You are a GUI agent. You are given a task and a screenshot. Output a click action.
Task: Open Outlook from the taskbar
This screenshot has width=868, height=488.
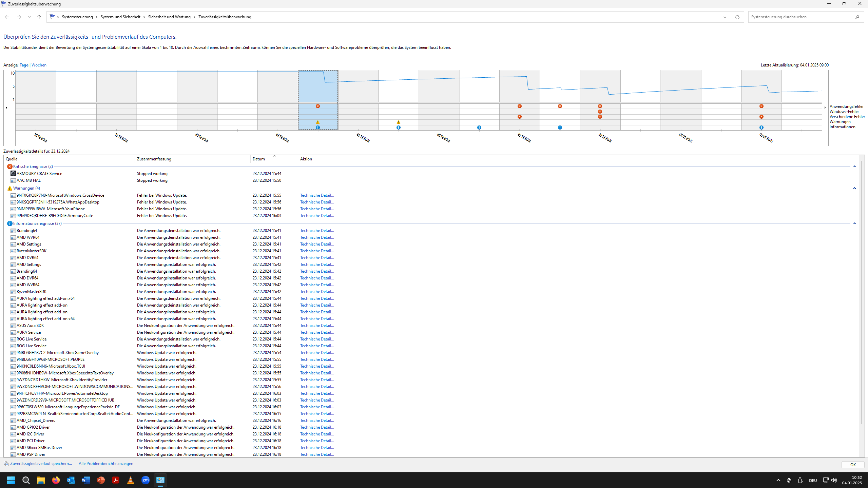70,480
